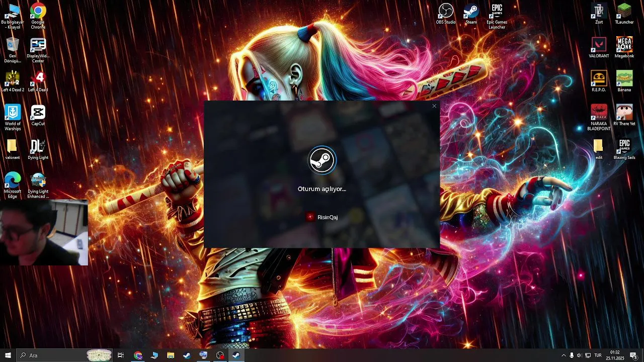Select the CapCut desktop icon
644x362 pixels.
tap(38, 115)
